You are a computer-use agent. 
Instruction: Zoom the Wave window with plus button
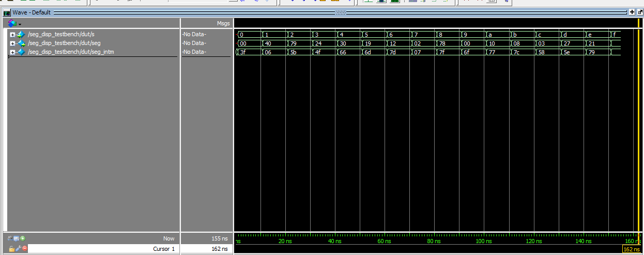(x=632, y=12)
